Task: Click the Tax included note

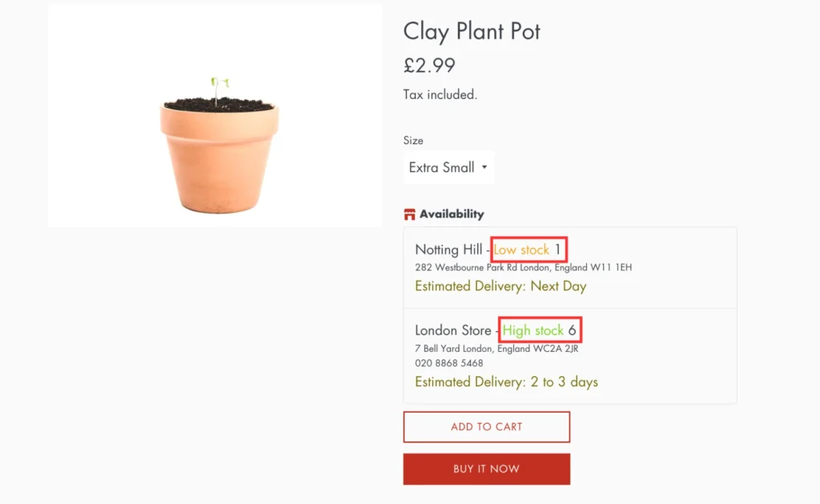Action: [440, 94]
